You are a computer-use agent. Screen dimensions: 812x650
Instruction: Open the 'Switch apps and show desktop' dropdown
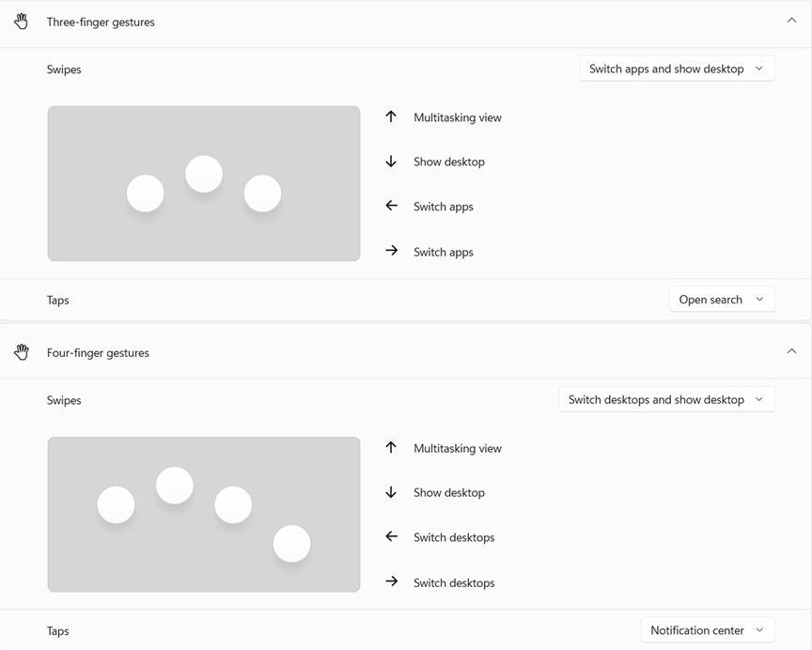678,69
